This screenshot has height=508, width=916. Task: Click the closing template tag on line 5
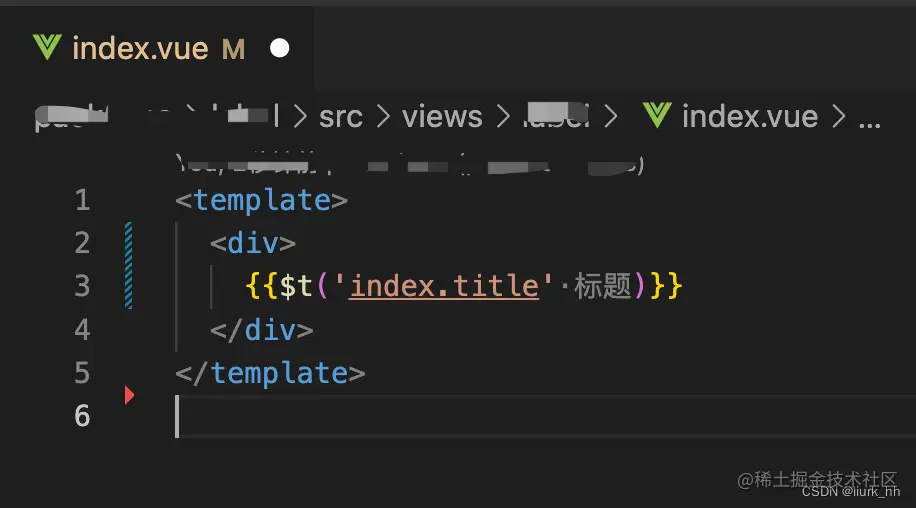point(270,373)
